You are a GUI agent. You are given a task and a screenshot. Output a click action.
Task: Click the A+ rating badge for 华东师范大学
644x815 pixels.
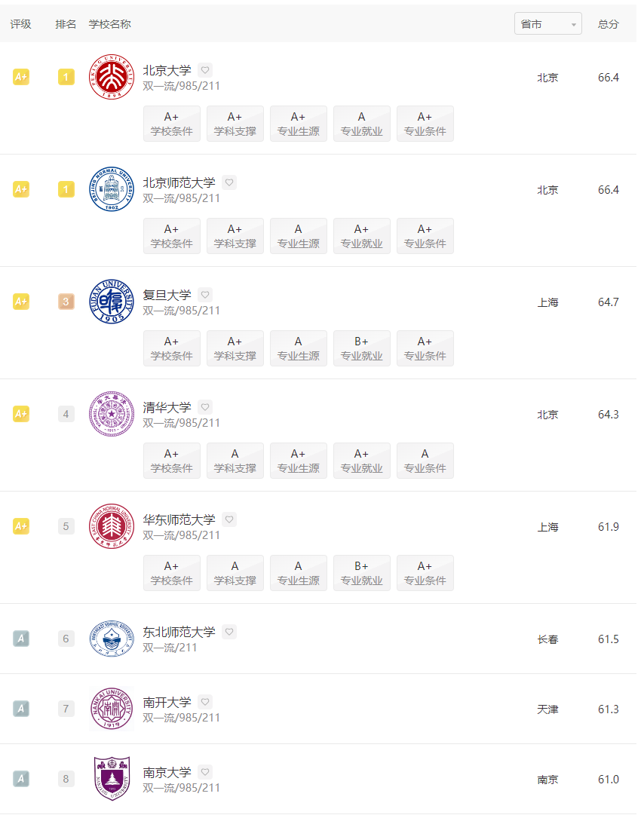(x=21, y=526)
